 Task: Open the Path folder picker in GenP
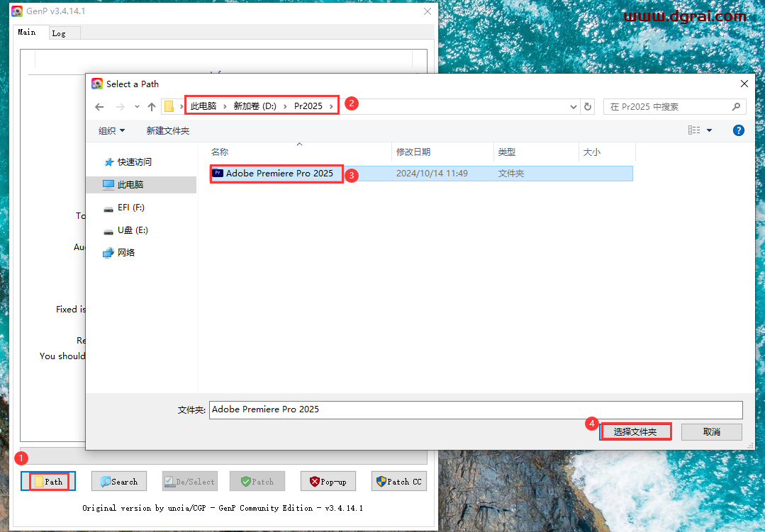48,481
